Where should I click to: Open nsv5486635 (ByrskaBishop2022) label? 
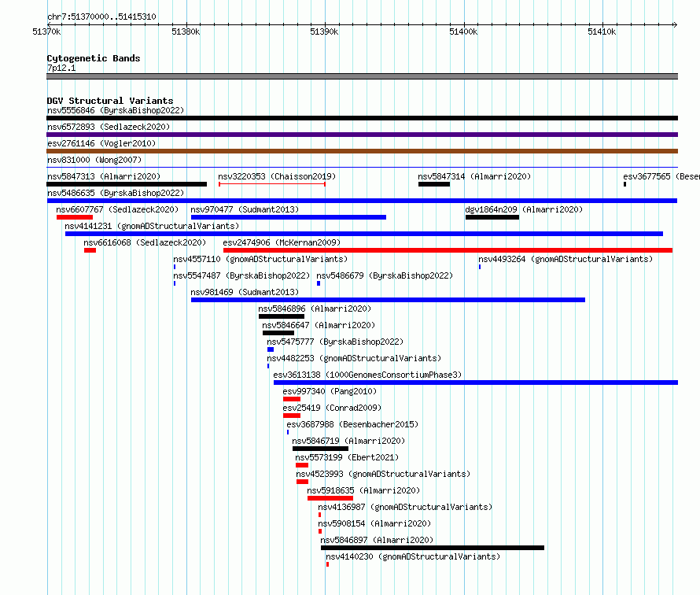click(x=116, y=193)
